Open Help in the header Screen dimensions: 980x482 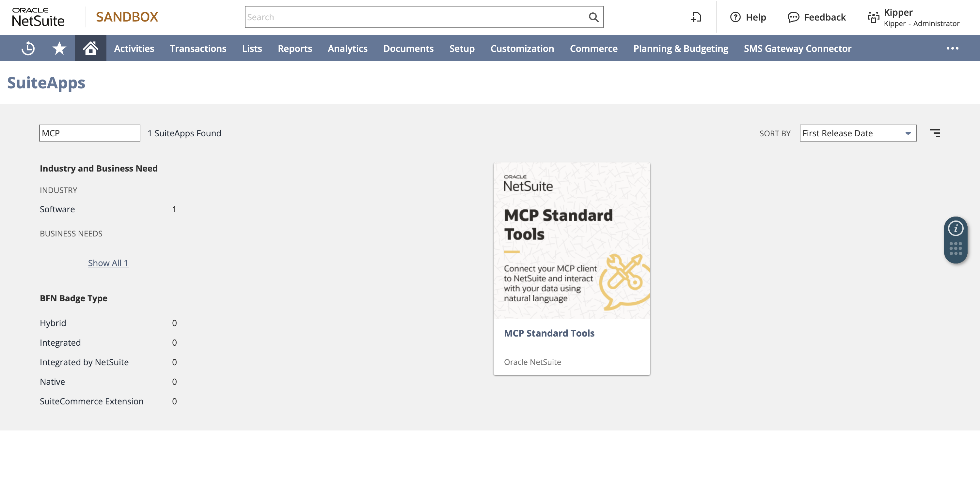748,17
